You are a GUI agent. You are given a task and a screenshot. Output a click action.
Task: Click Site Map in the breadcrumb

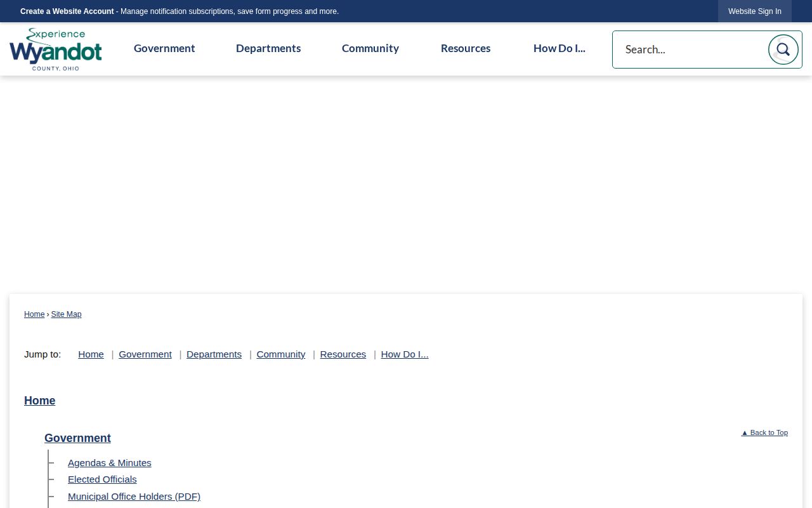click(x=66, y=314)
